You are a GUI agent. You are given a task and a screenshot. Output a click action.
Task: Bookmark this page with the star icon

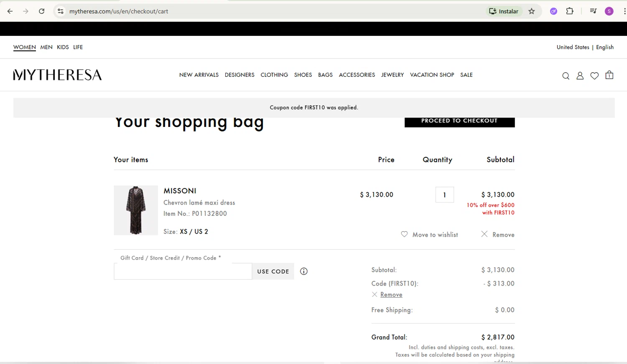coord(532,11)
